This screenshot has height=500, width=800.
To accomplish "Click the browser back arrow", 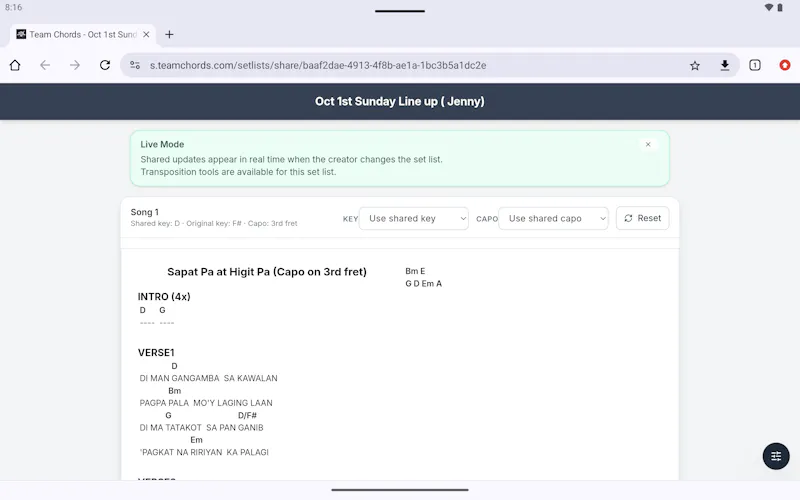I will coord(45,65).
